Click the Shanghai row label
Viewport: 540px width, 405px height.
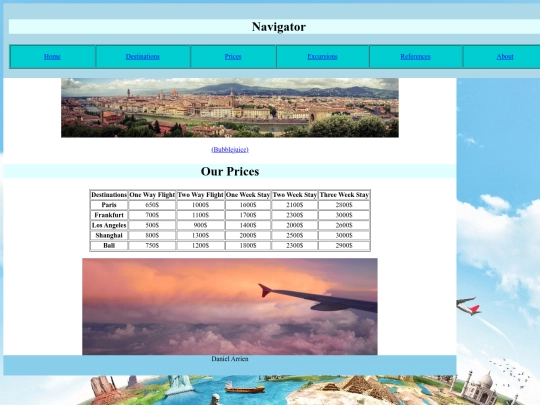point(109,235)
